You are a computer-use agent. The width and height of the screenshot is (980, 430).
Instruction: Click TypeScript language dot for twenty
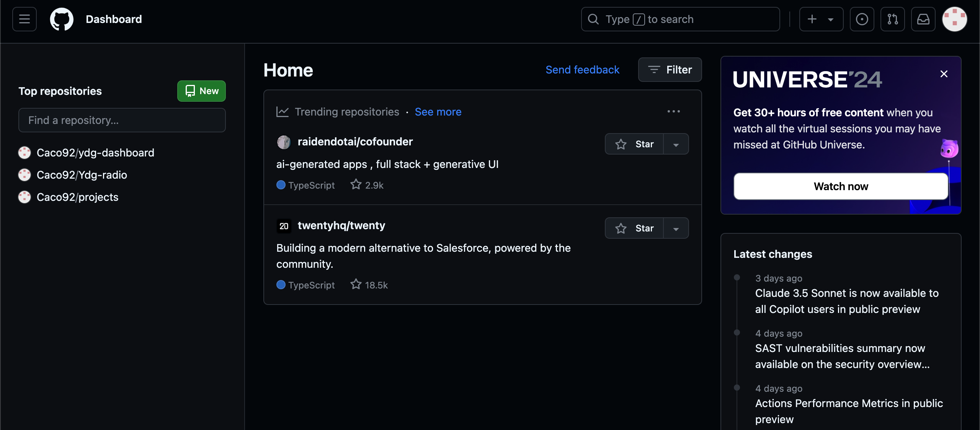click(x=281, y=285)
